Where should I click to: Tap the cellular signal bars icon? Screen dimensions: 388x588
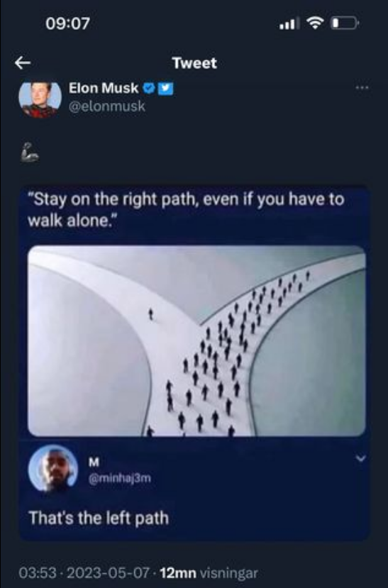tap(289, 23)
